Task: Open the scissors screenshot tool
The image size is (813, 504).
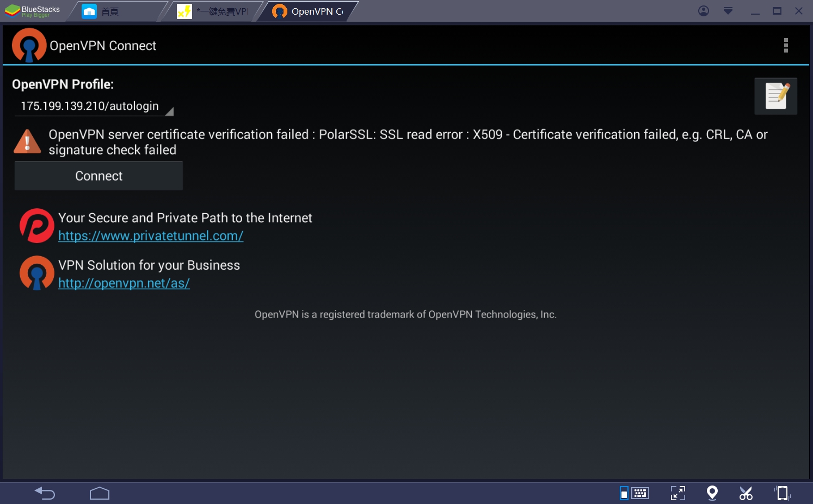Action: click(x=746, y=493)
